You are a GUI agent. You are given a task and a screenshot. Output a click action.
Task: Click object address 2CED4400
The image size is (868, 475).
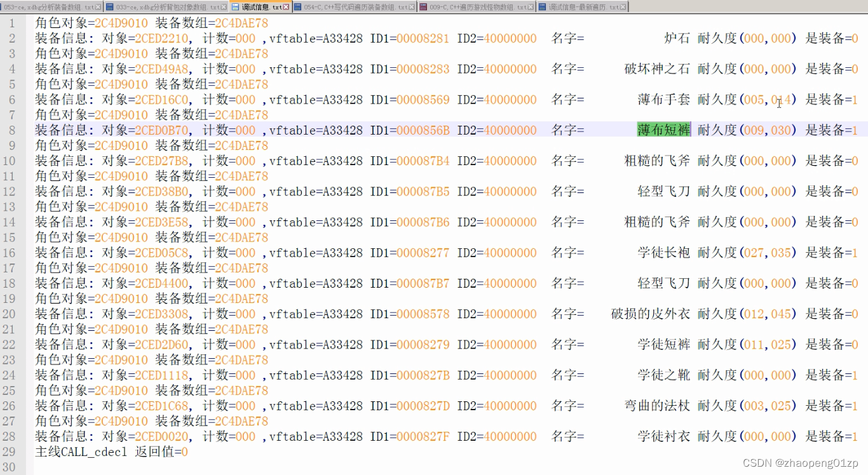tap(161, 283)
